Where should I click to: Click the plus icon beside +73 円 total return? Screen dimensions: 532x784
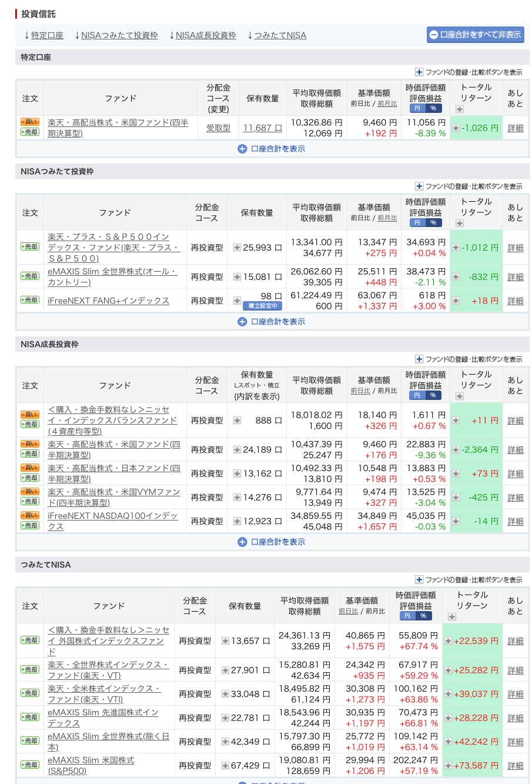tap(456, 474)
